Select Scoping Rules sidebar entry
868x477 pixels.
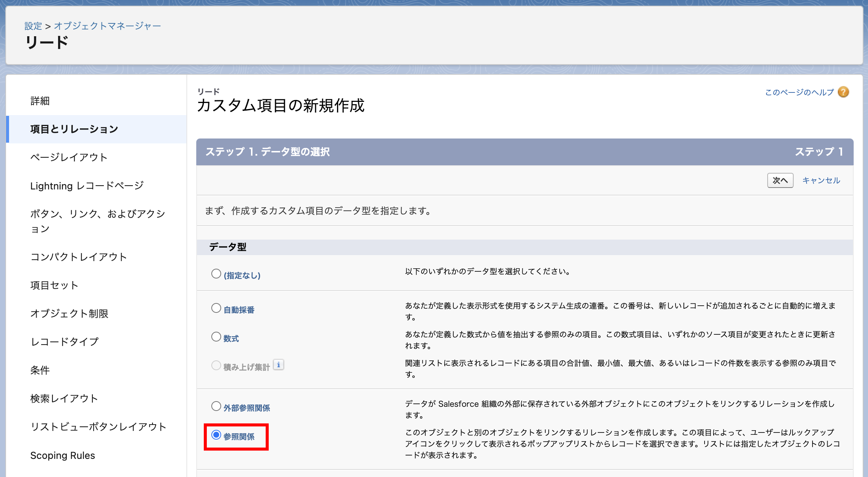(63, 455)
